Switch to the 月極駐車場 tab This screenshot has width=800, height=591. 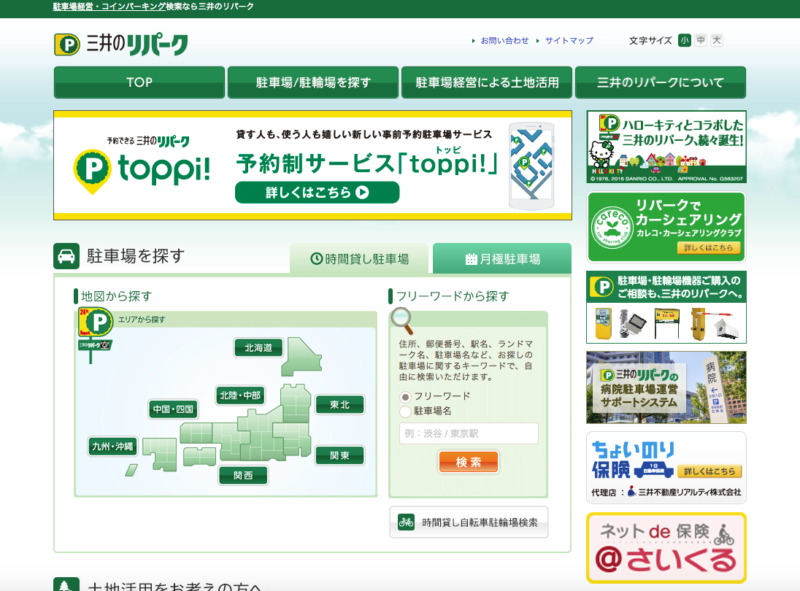(502, 259)
